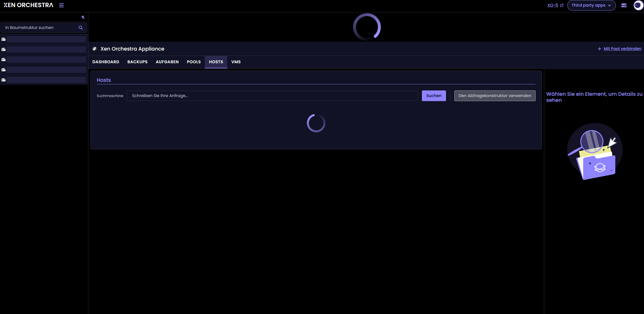Focus the Suchmaschine query input field
Viewport: 644px width, 314px height.
[272, 96]
